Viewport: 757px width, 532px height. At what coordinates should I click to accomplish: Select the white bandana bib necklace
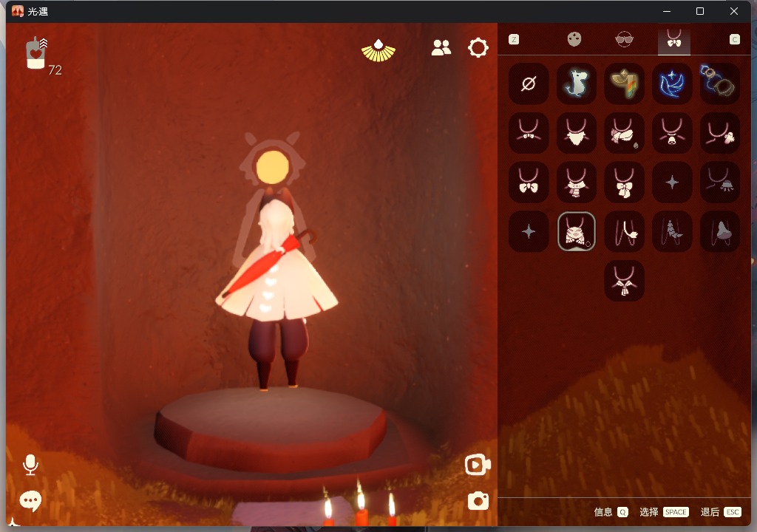577,133
